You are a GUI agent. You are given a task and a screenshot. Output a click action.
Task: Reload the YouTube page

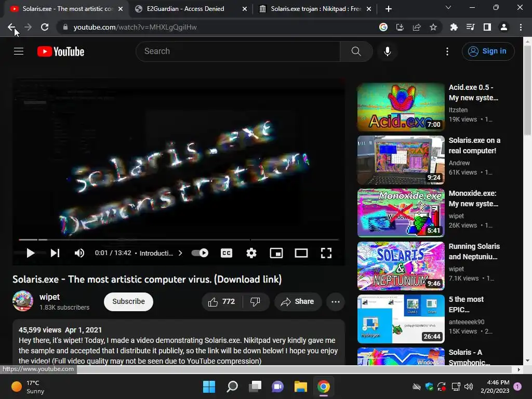coord(45,27)
